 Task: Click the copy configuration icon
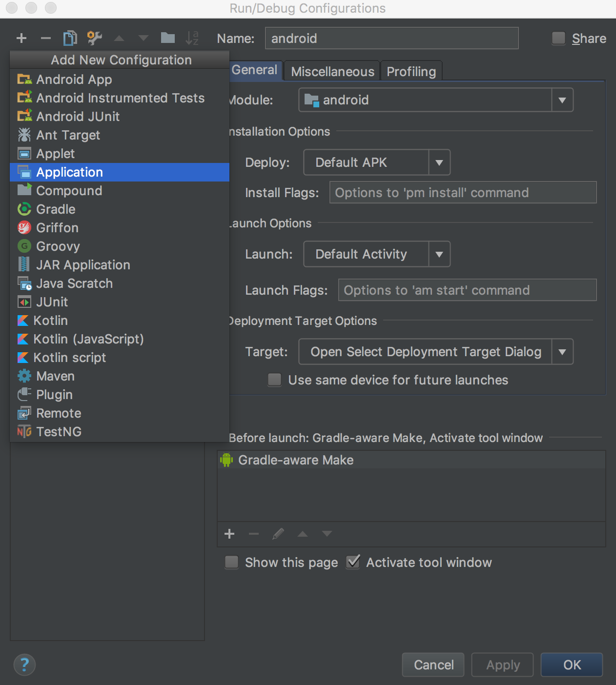70,38
